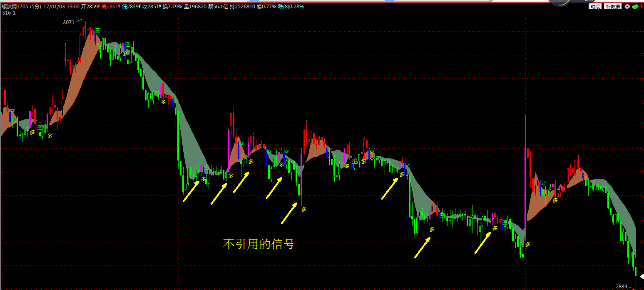
Task: Click the open interest 持2526810
Action: (243, 6)
